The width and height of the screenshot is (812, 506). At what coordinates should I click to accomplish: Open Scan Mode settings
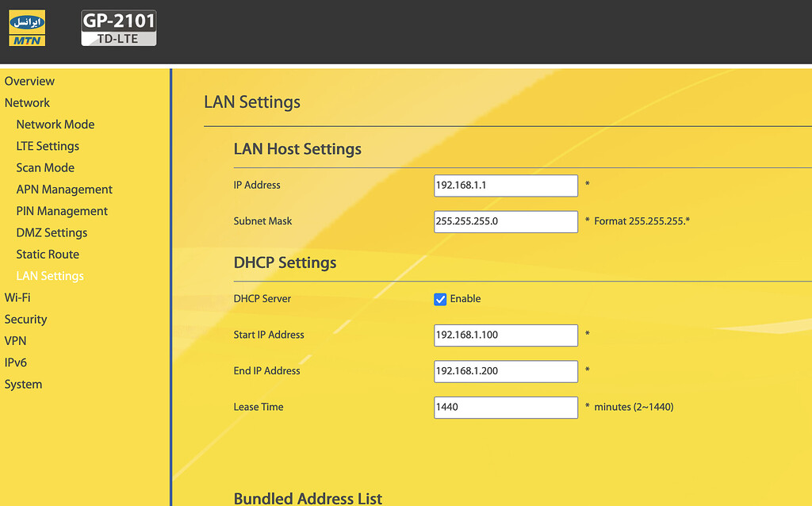click(45, 167)
